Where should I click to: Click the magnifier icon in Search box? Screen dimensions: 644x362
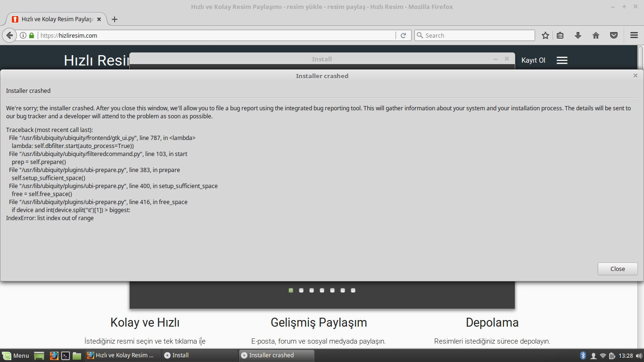click(x=420, y=35)
